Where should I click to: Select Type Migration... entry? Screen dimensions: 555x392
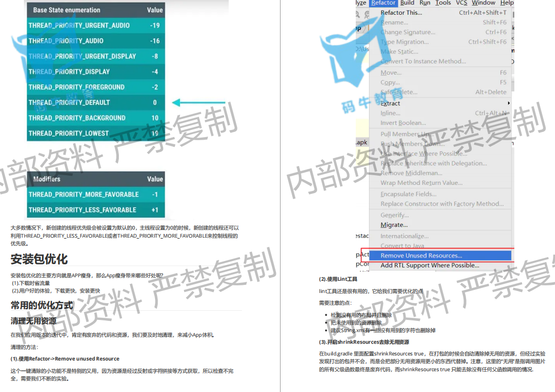point(440,42)
